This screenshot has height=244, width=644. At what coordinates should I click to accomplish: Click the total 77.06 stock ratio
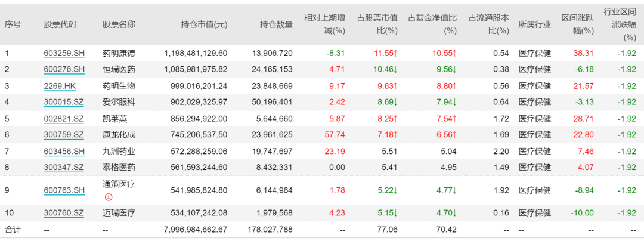coord(388,230)
